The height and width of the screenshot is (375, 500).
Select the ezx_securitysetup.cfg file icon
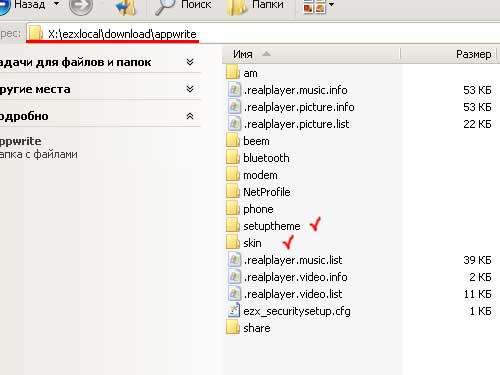point(234,311)
